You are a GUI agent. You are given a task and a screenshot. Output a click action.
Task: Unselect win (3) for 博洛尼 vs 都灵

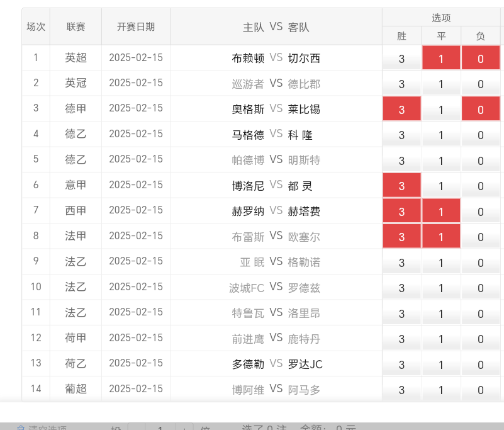pyautogui.click(x=401, y=186)
